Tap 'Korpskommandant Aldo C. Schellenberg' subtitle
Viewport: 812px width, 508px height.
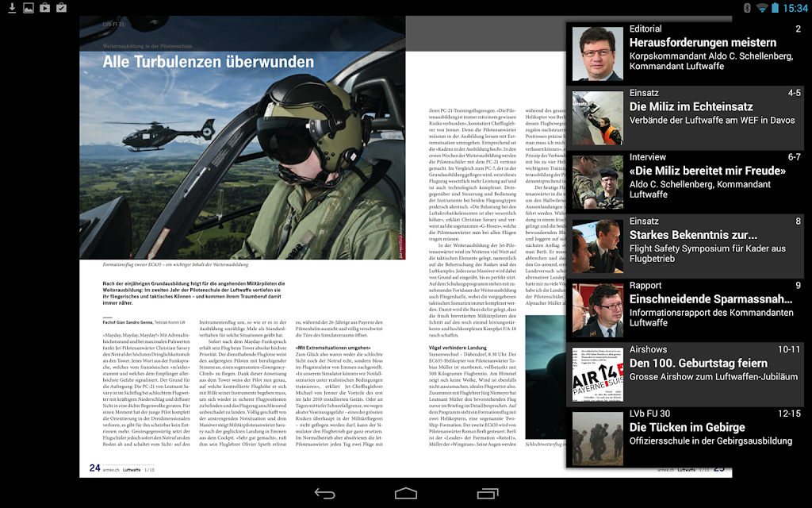[x=711, y=60]
